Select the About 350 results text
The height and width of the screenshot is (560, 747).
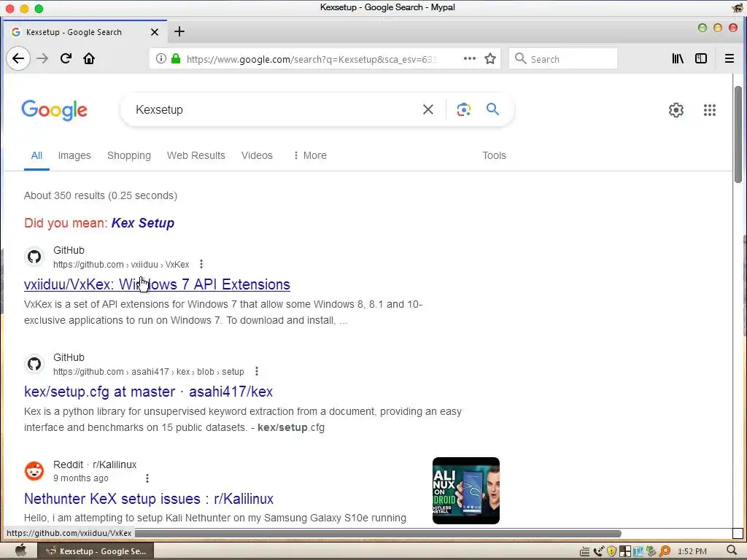101,195
